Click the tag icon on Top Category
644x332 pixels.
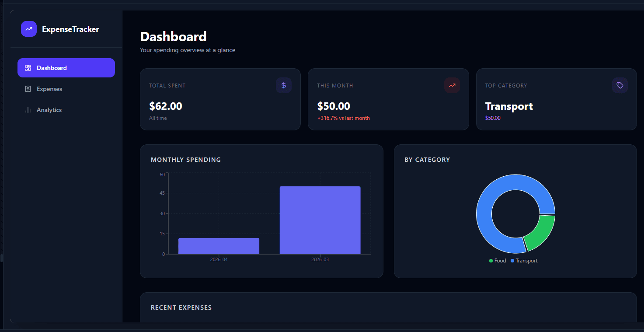620,85
